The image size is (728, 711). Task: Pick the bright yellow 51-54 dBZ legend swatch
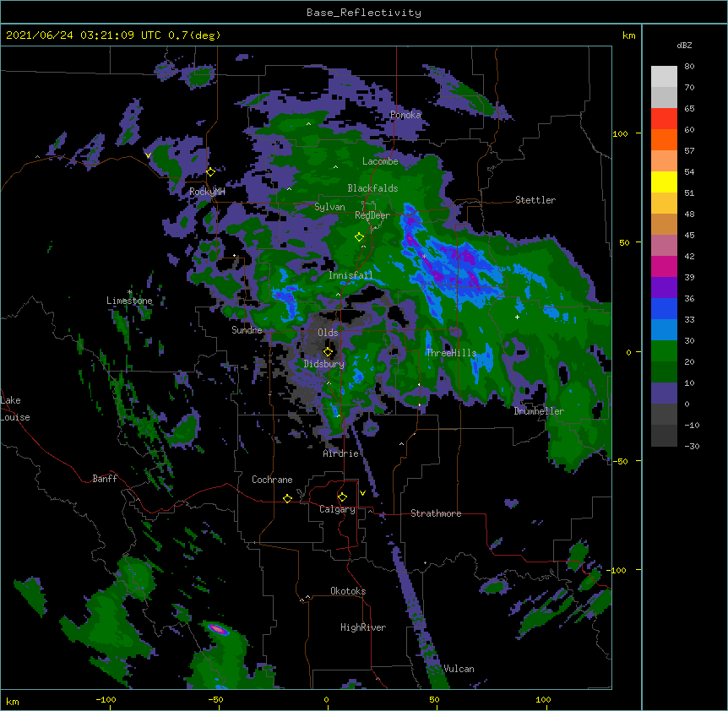click(x=664, y=182)
